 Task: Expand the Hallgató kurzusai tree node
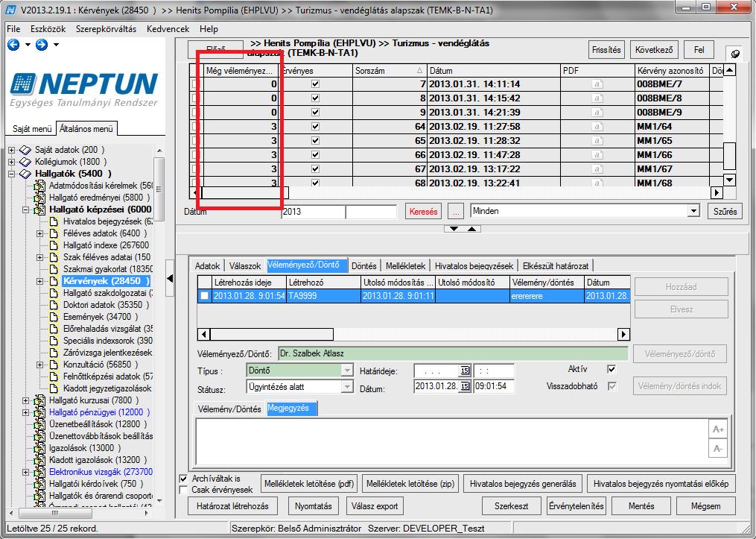(25, 400)
